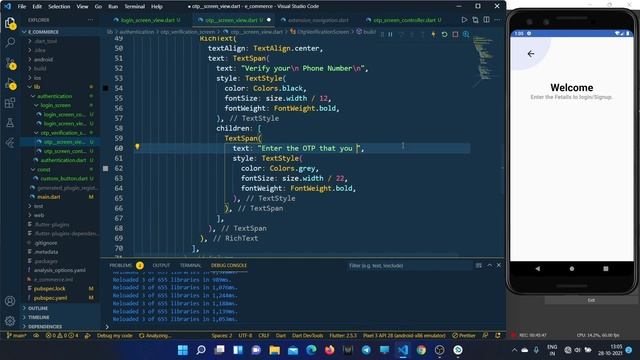The image size is (640, 360).
Task: Open the Accounts menu icon
Action: point(10,301)
